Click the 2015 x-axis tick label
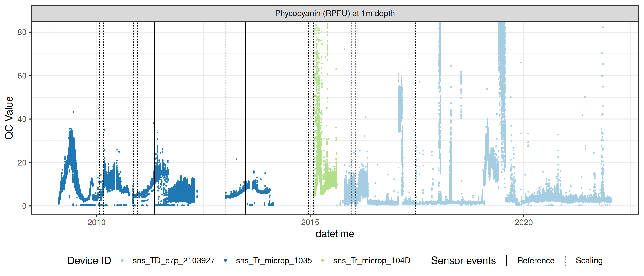Screen dimensions: 644x276 click(310, 222)
